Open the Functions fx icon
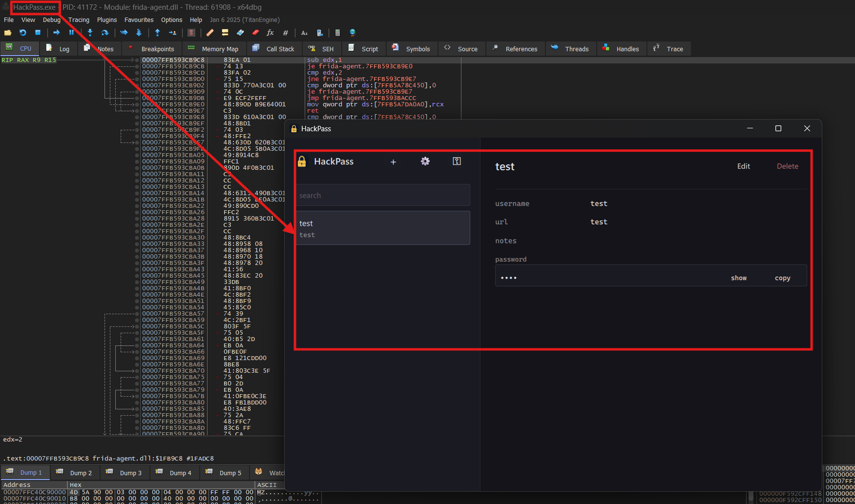855x504 pixels. [x=270, y=33]
